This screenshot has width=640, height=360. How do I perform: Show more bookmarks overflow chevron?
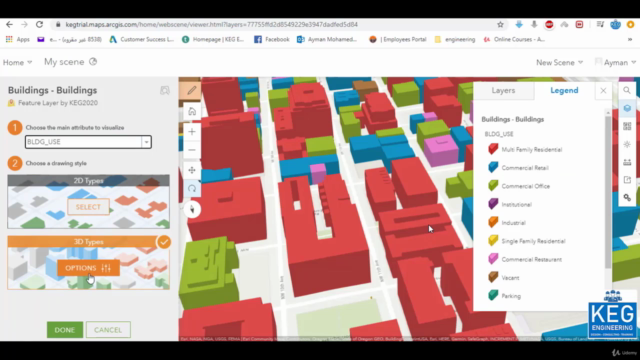[x=630, y=40]
